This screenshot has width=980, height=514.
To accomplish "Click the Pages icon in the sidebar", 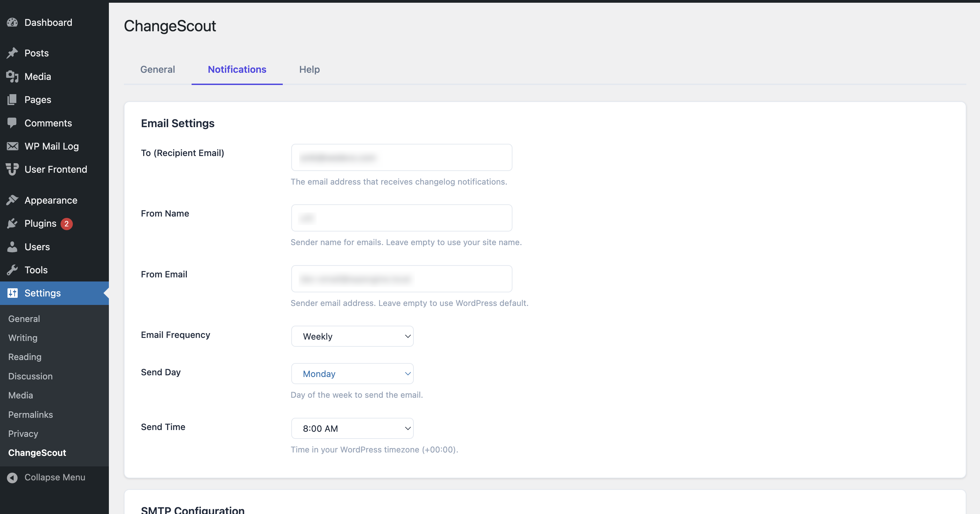I will coord(12,99).
